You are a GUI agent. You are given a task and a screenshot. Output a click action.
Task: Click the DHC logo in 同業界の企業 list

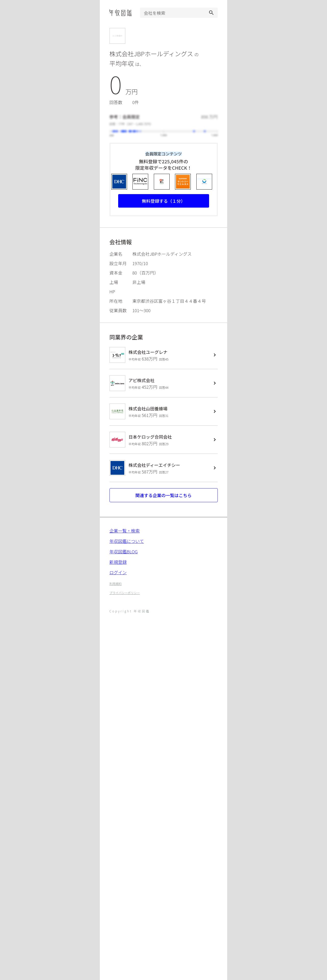pos(117,468)
